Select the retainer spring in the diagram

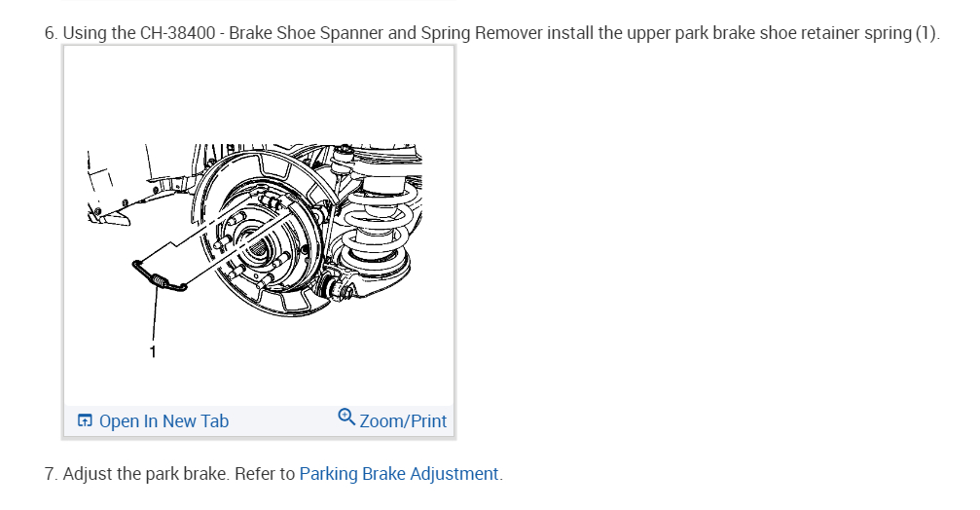(x=163, y=278)
